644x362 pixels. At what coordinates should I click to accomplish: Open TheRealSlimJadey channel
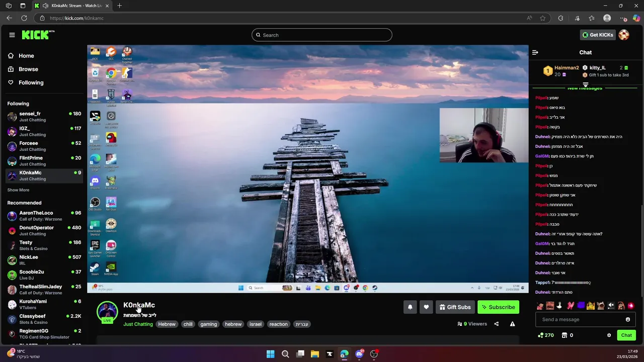point(44,290)
